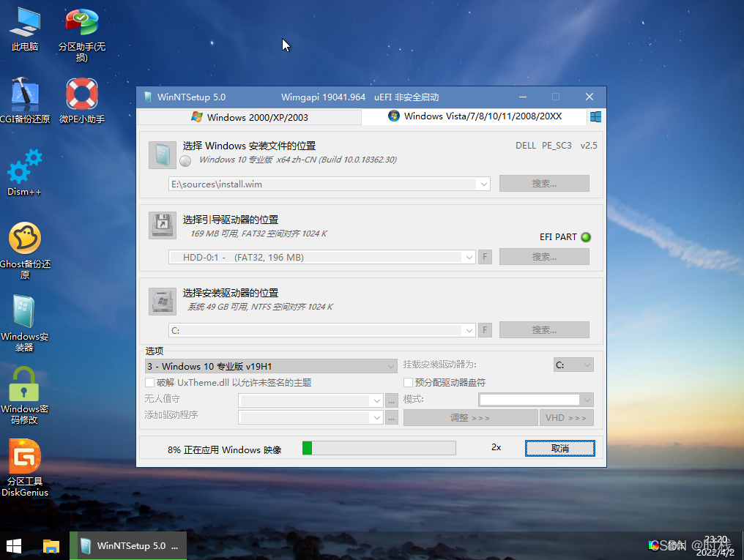Image resolution: width=744 pixels, height=560 pixels.
Task: Click the green EFI PART status indicator
Action: point(586,237)
